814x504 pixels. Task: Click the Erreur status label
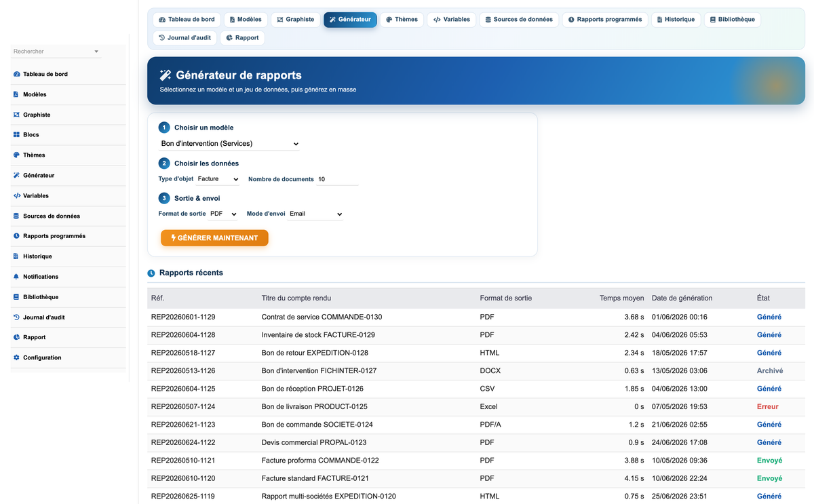(768, 407)
